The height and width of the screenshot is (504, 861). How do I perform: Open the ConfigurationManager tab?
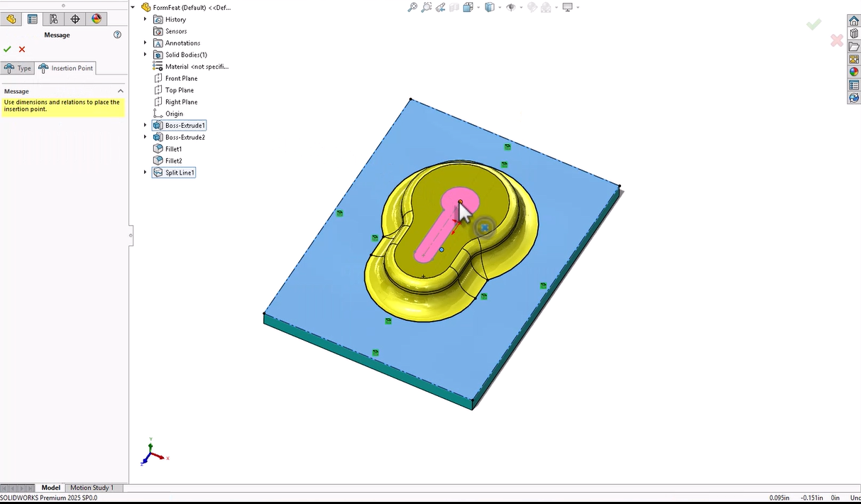[x=53, y=19]
